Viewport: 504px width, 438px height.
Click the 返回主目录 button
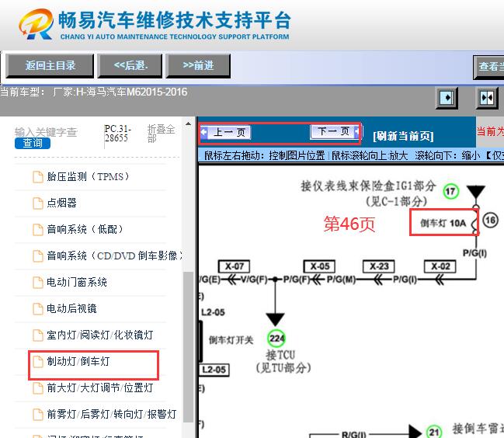pyautogui.click(x=50, y=66)
